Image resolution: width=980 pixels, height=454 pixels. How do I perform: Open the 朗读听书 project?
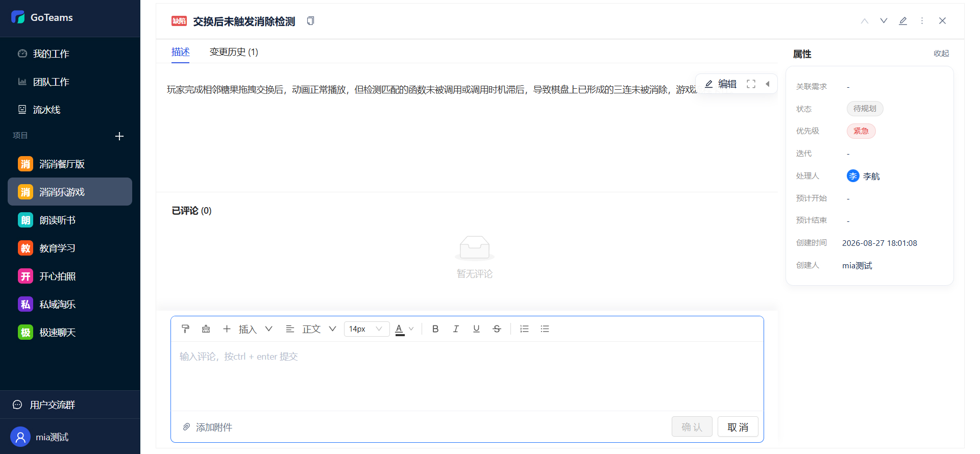pyautogui.click(x=70, y=220)
